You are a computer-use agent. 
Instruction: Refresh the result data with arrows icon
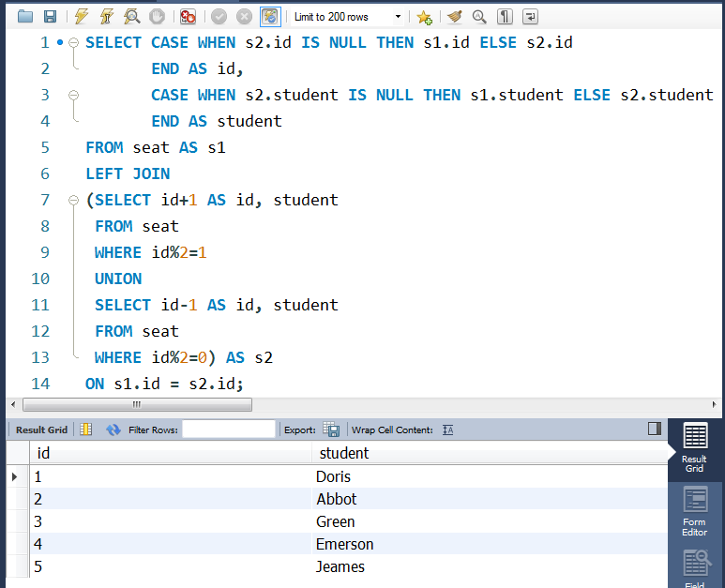pyautogui.click(x=113, y=430)
